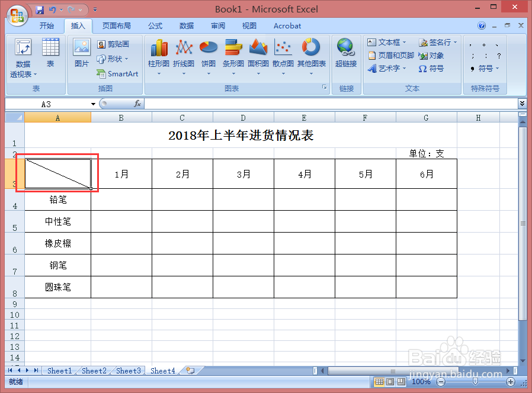Click the Office button logo
This screenshot has height=393, width=532.
[17, 15]
